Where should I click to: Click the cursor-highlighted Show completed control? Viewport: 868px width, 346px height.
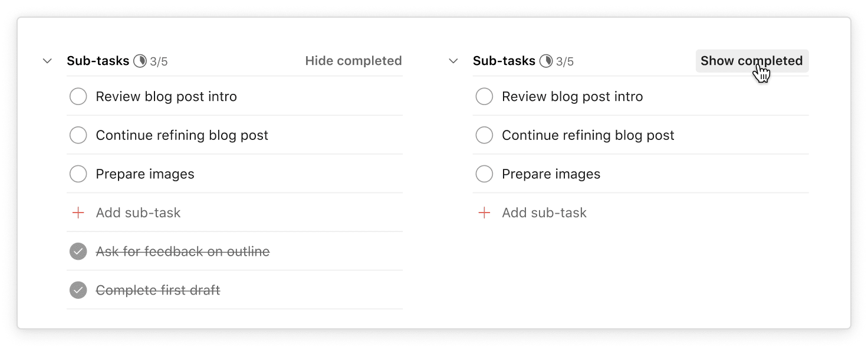coord(751,60)
